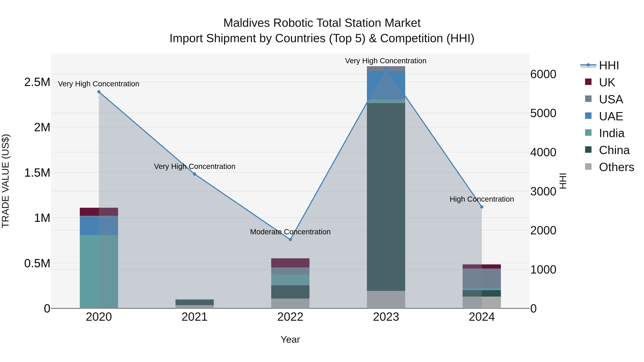The width and height of the screenshot is (644, 362).
Task: Click the UK segment of the 2024 bar
Action: (482, 266)
